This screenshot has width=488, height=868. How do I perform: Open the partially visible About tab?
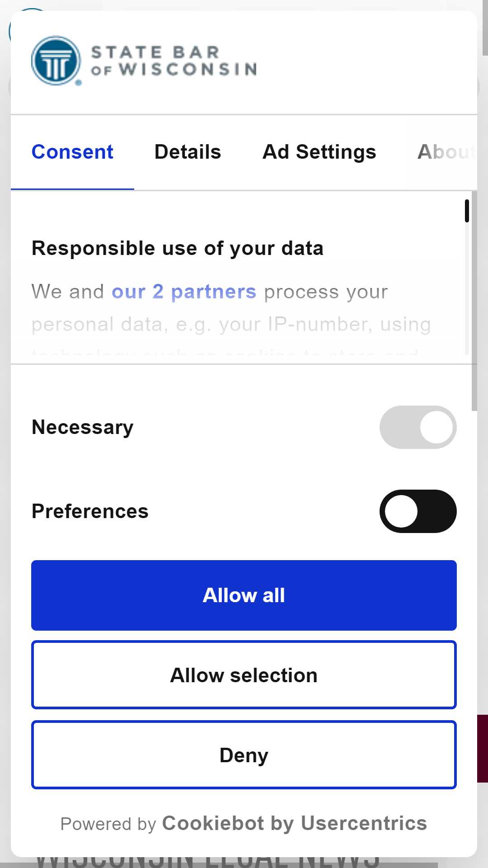pyautogui.click(x=446, y=152)
